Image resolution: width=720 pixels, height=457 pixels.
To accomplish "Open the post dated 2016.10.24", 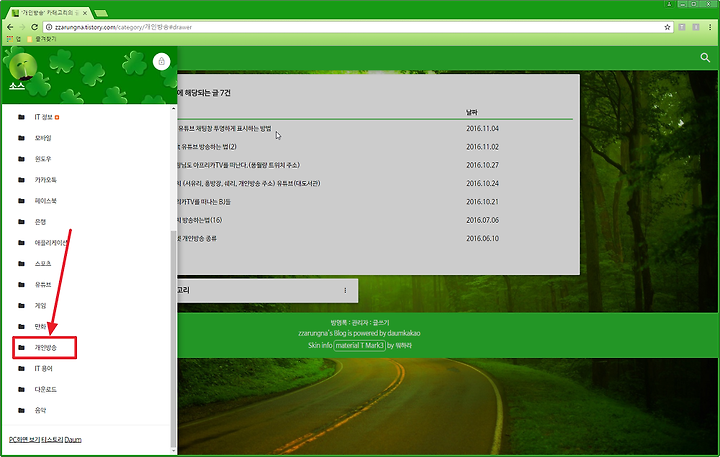I will tap(249, 183).
